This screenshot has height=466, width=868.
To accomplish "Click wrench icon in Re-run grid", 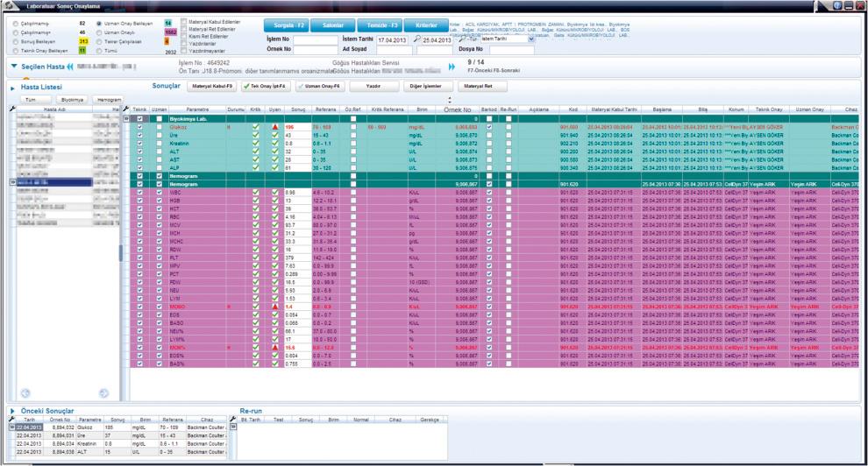I will 234,419.
